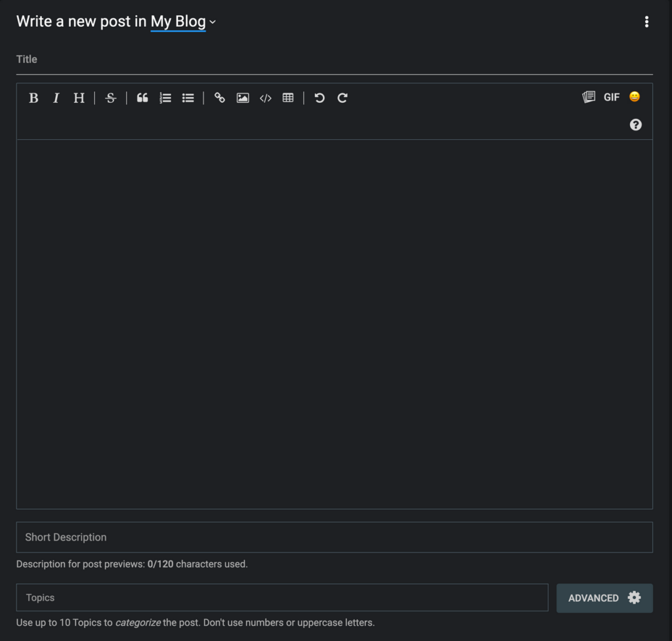The height and width of the screenshot is (641, 672).
Task: Open Advanced settings
Action: click(x=604, y=598)
